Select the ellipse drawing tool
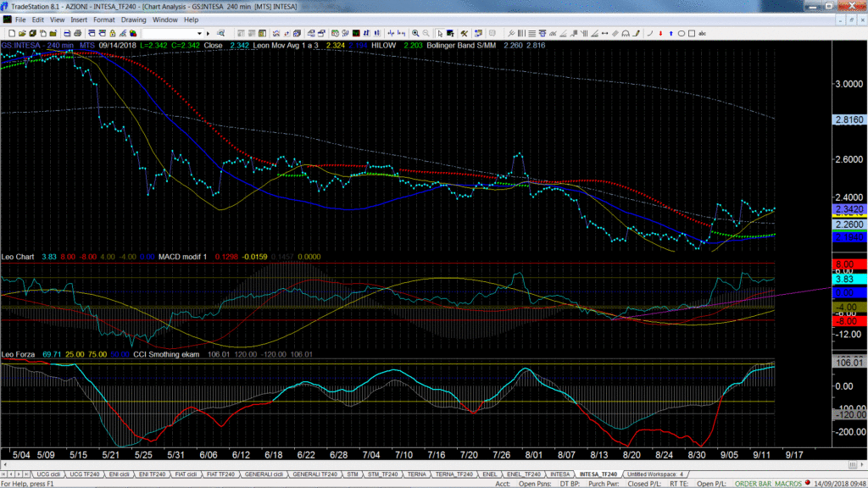This screenshot has height=488, width=868. [682, 34]
